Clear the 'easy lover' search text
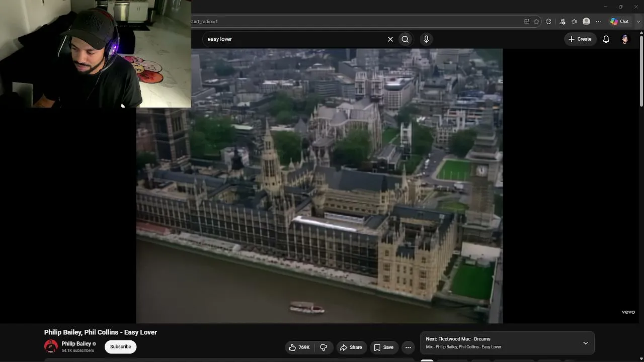Image resolution: width=644 pixels, height=362 pixels. click(x=390, y=39)
